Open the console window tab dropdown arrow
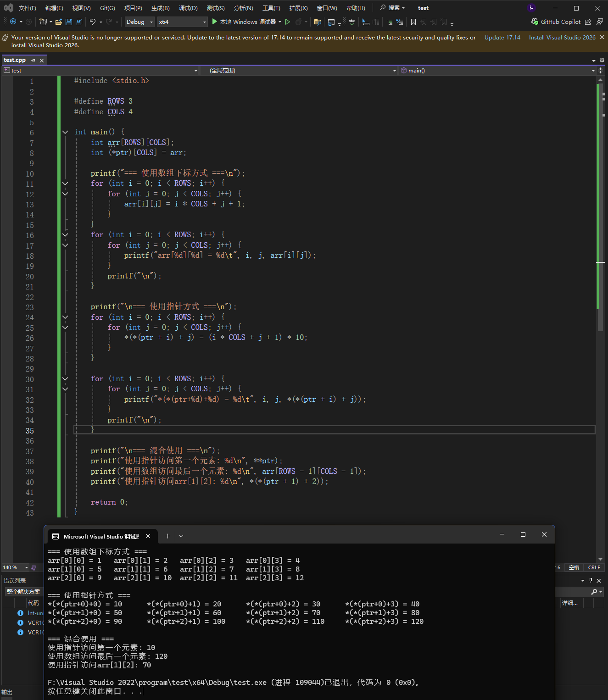The image size is (608, 700). 181,536
